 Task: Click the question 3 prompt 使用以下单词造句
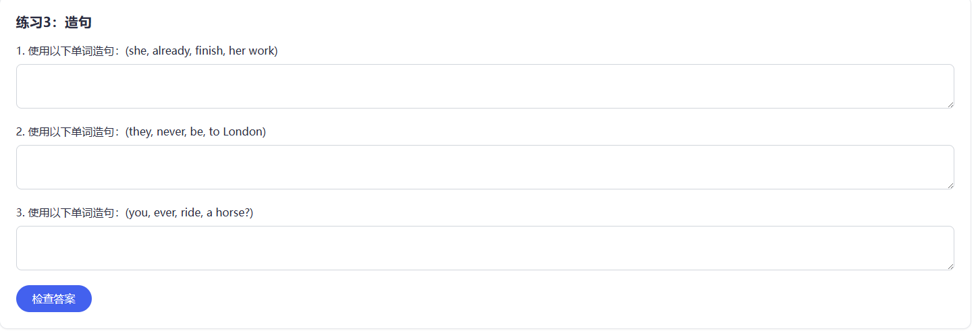pyautogui.click(x=76, y=212)
